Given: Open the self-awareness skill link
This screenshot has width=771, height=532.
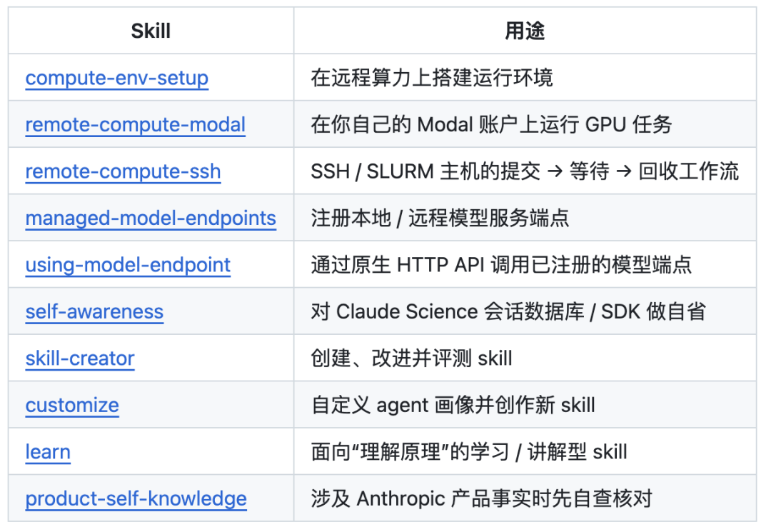Looking at the screenshot, I should [94, 312].
